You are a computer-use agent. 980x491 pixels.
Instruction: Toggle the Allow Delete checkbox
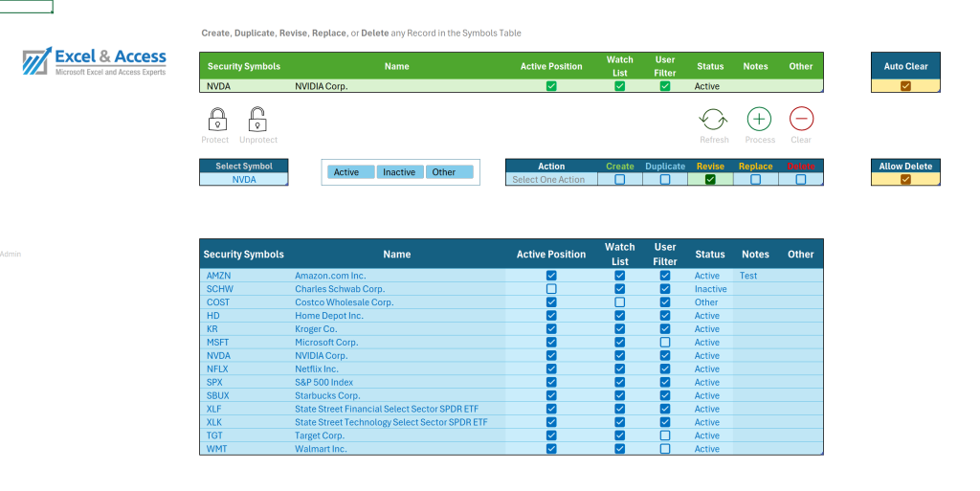[905, 179]
